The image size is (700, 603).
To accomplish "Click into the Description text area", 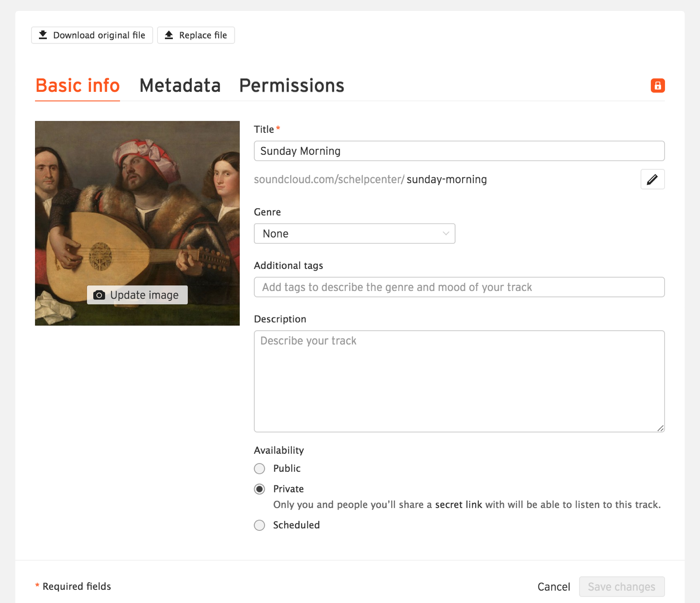I will (459, 381).
